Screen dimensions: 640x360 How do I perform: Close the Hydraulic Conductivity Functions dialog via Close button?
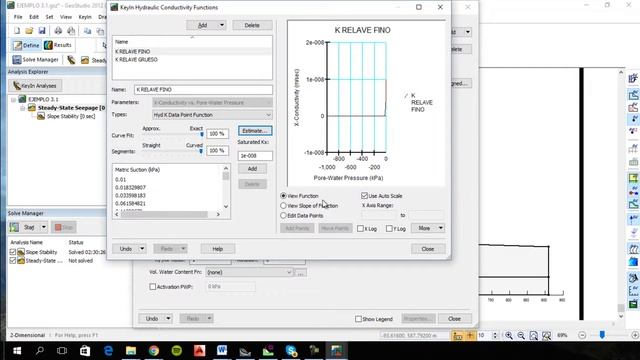click(428, 249)
